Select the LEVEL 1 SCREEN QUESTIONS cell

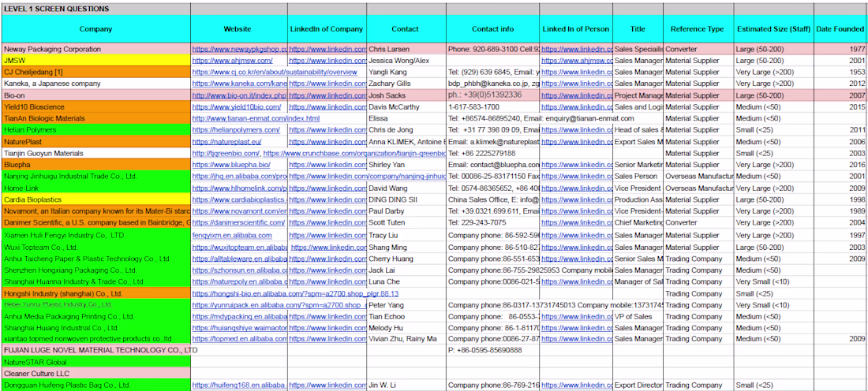(x=95, y=9)
